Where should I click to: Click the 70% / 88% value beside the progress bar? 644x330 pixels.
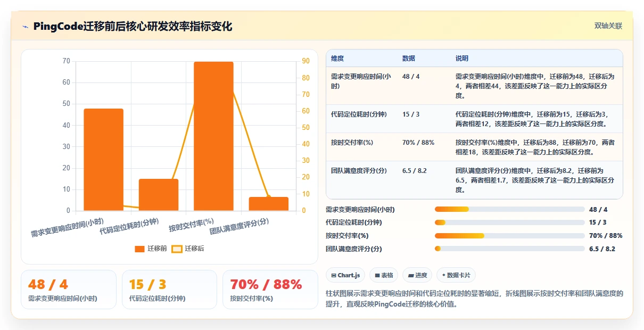pos(606,236)
